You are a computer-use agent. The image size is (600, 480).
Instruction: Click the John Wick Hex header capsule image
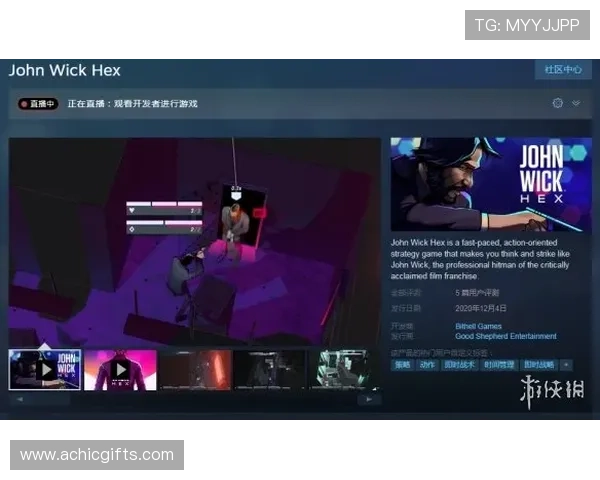tap(490, 184)
